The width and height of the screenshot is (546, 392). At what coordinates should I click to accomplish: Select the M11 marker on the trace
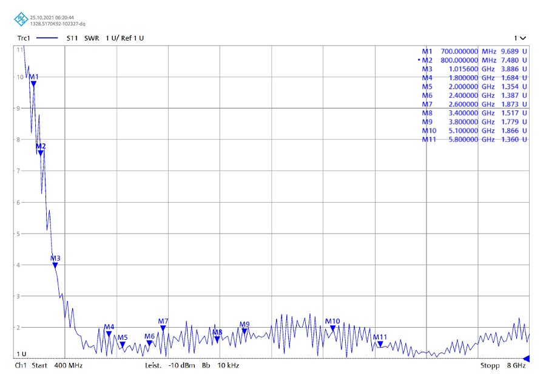click(380, 343)
